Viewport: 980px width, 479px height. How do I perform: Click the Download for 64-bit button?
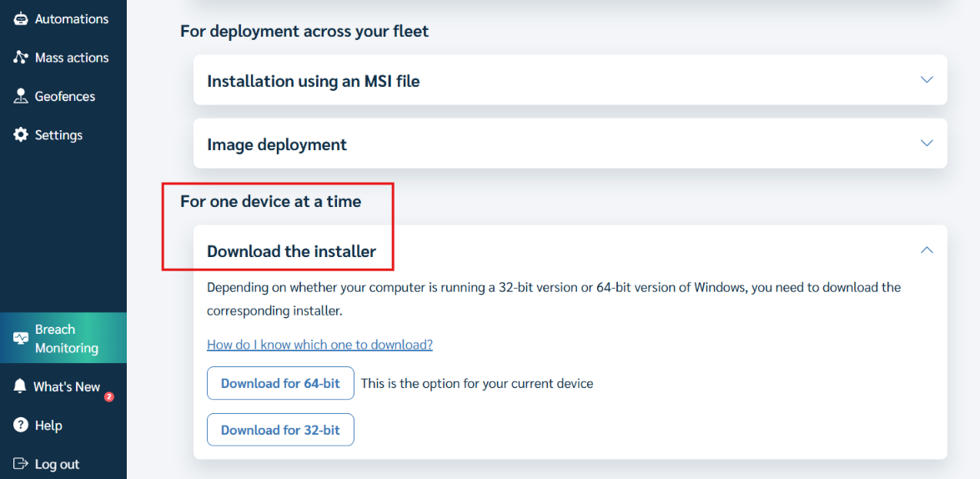(x=280, y=383)
